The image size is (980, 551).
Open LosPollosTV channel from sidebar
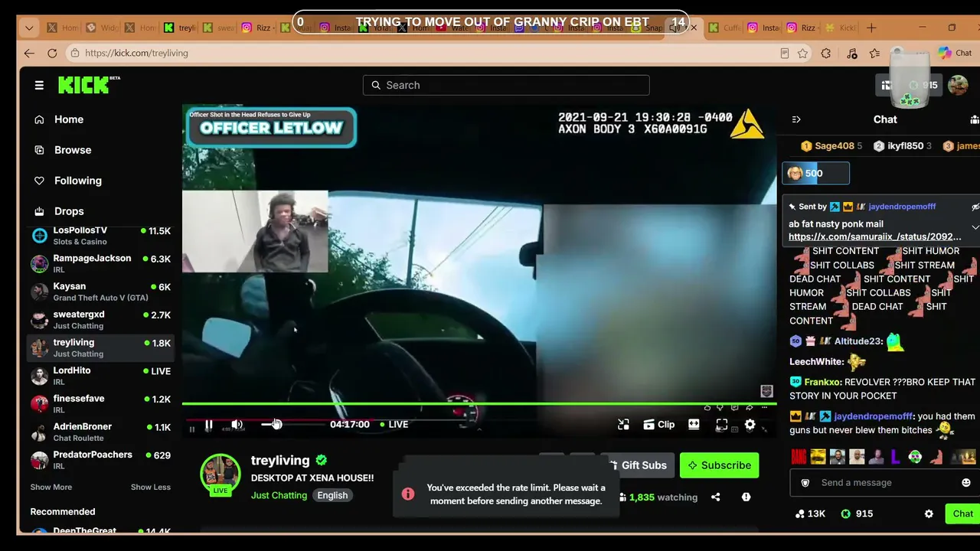101,236
